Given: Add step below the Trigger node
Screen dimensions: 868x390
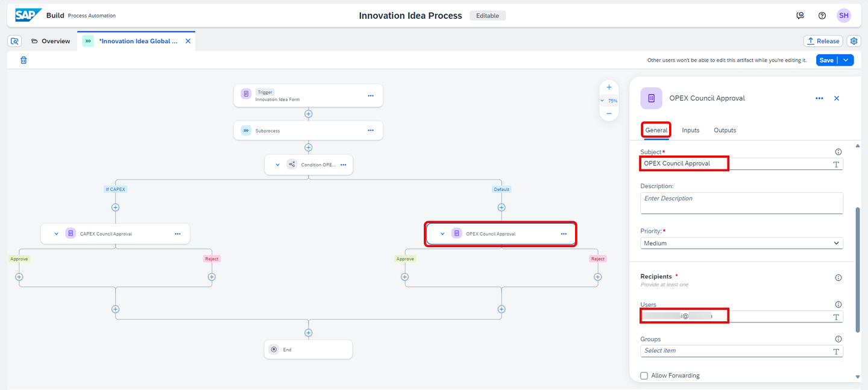Looking at the screenshot, I should (308, 113).
